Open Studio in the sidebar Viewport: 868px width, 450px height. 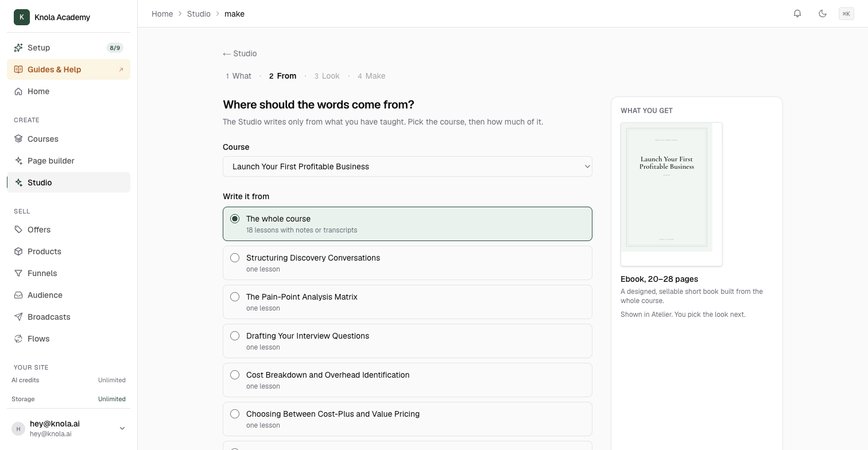click(x=69, y=183)
